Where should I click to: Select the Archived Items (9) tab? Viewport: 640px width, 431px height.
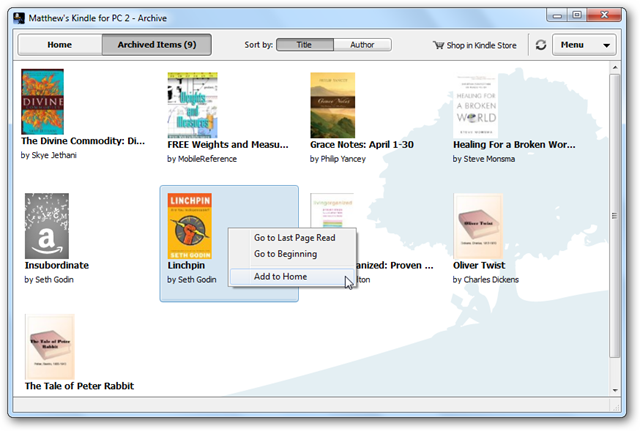[x=157, y=45]
